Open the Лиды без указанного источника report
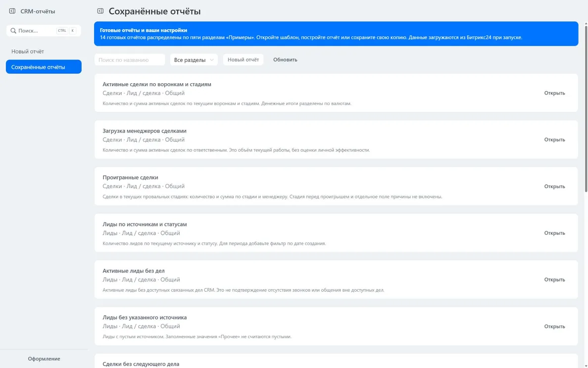This screenshot has height=368, width=588. coord(554,326)
